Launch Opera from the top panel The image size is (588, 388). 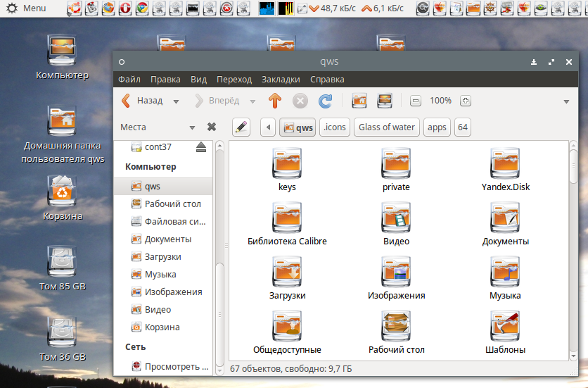125,8
